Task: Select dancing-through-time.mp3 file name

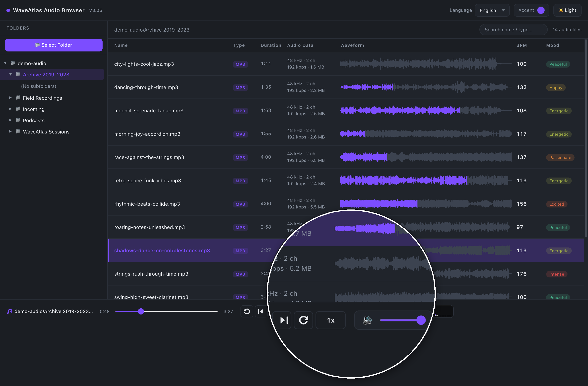Action: click(146, 87)
